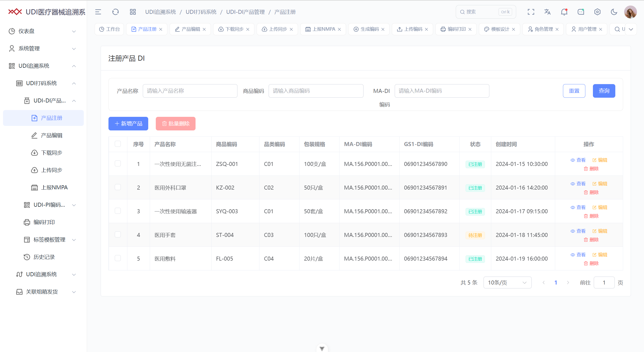
Task: Open the user avatar menu
Action: pos(630,12)
